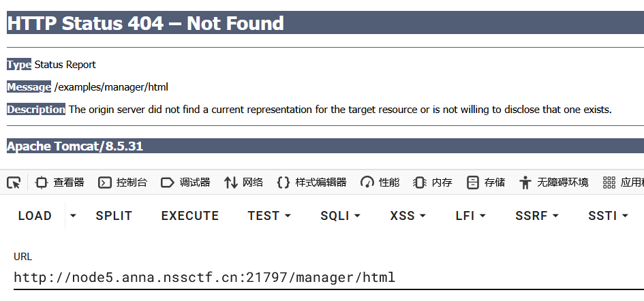
Task: Open the Debugger (调试器) panel
Action: 185,183
